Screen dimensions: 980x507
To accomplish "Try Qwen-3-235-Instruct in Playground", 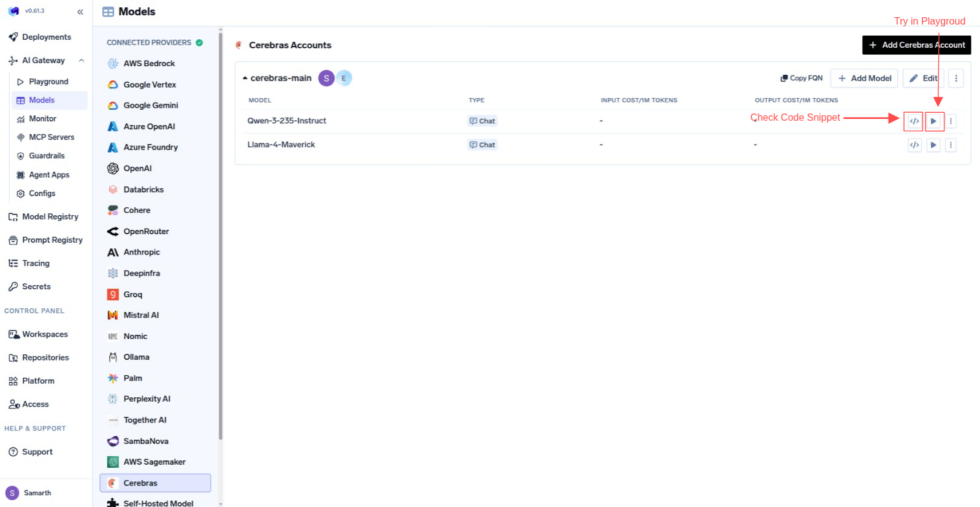I will pos(933,121).
